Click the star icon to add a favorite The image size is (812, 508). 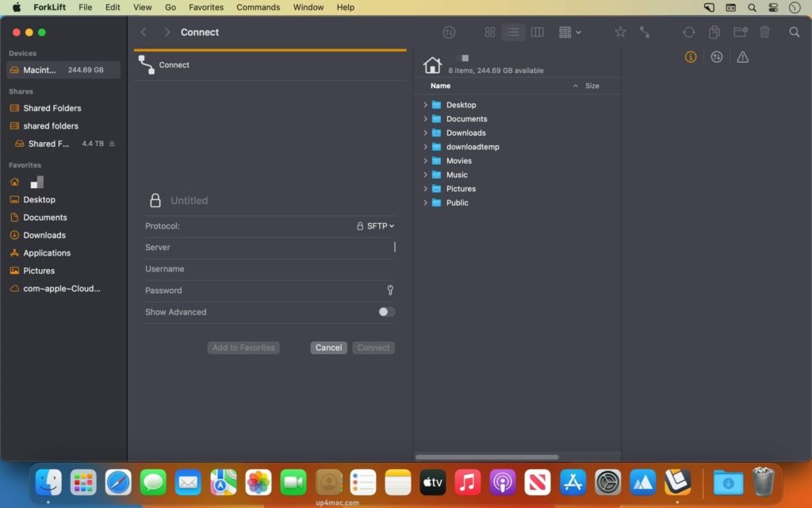pos(621,32)
